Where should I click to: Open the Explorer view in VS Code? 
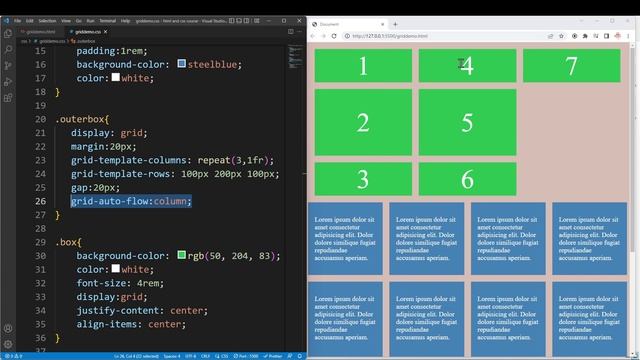[8, 33]
